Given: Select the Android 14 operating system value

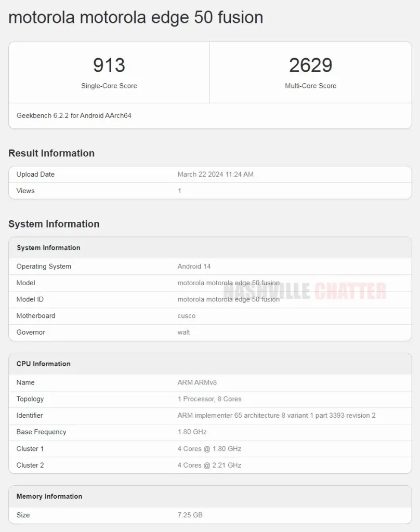Looking at the screenshot, I should (x=194, y=267).
